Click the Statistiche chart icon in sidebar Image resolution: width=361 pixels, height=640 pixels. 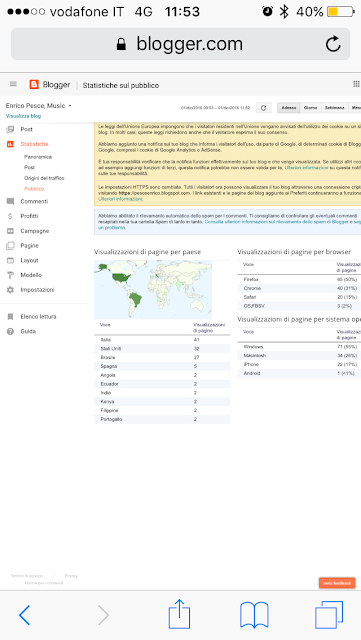coord(10,144)
